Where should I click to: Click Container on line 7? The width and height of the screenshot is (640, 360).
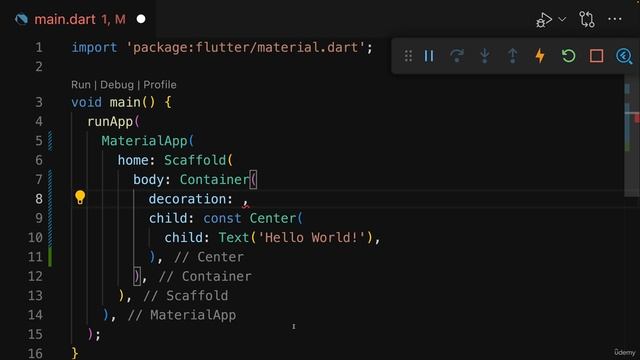pos(214,179)
